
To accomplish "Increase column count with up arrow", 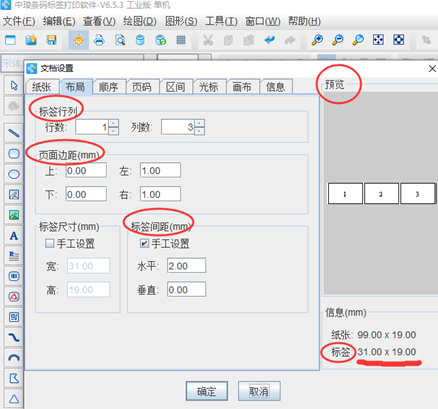I will coord(200,123).
